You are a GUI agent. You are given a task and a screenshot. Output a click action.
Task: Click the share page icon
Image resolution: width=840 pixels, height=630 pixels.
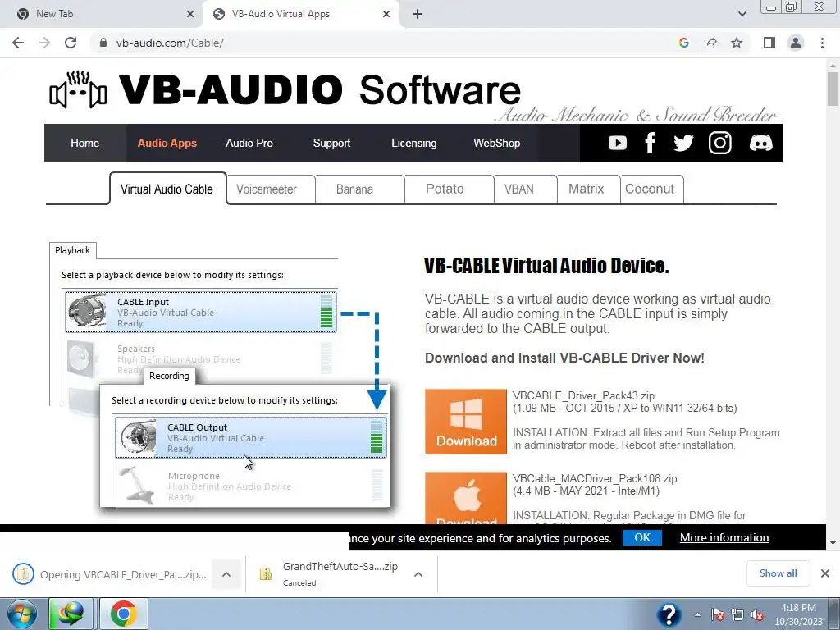[x=710, y=43]
